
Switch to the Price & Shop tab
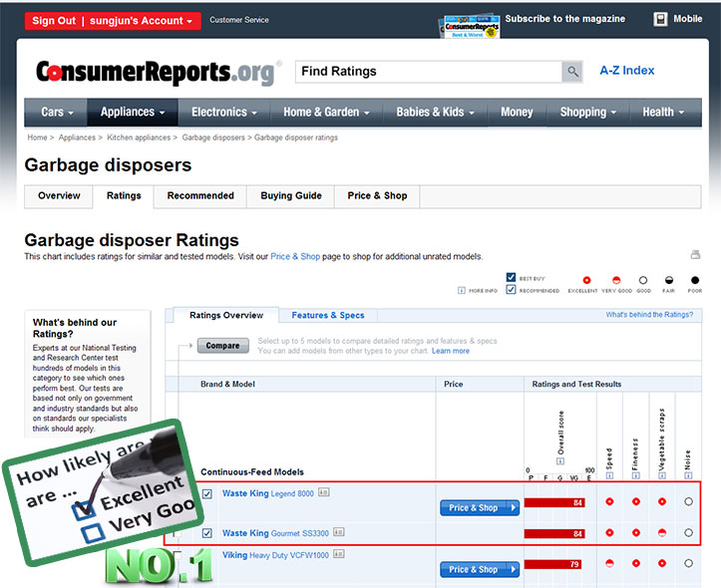(x=377, y=196)
